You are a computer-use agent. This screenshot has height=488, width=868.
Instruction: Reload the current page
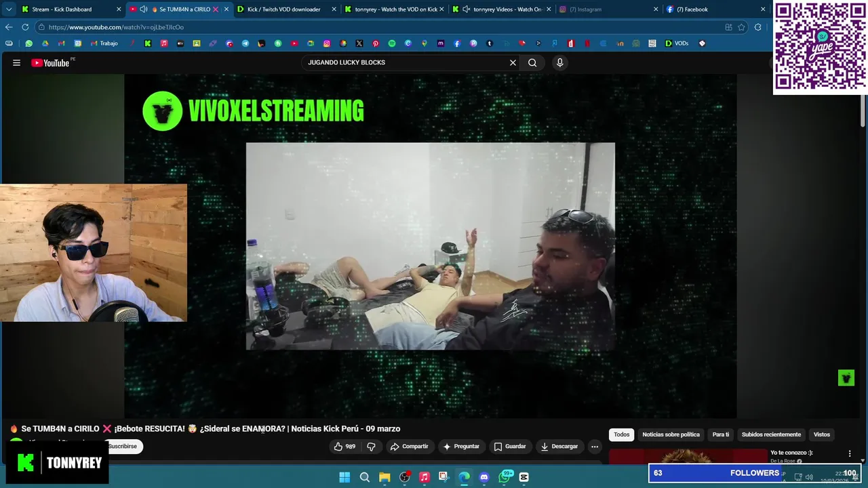pos(25,27)
